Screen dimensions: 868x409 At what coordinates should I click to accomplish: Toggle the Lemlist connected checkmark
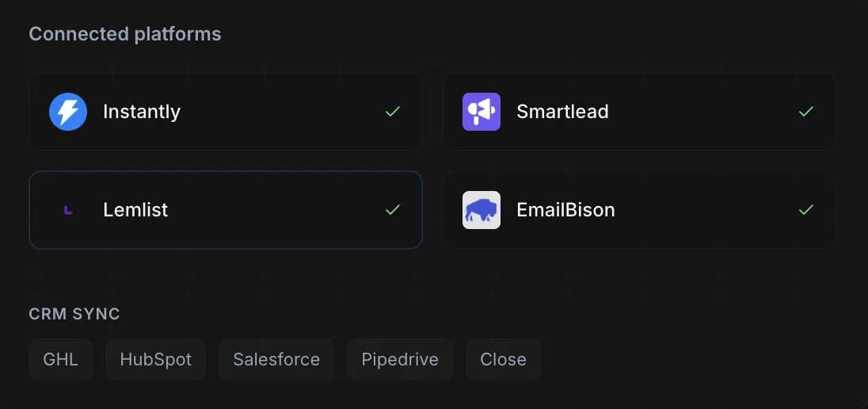pos(393,210)
